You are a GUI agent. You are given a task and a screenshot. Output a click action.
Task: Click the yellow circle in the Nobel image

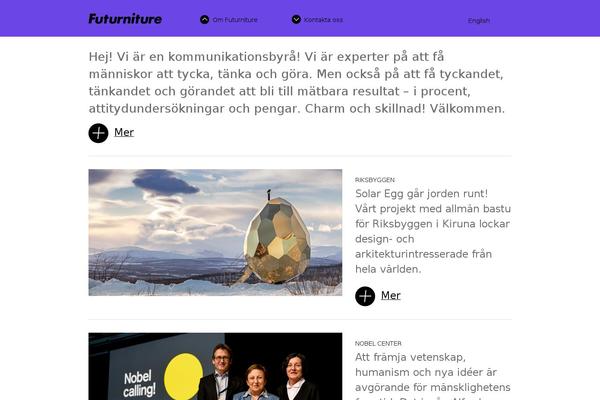coord(184,377)
